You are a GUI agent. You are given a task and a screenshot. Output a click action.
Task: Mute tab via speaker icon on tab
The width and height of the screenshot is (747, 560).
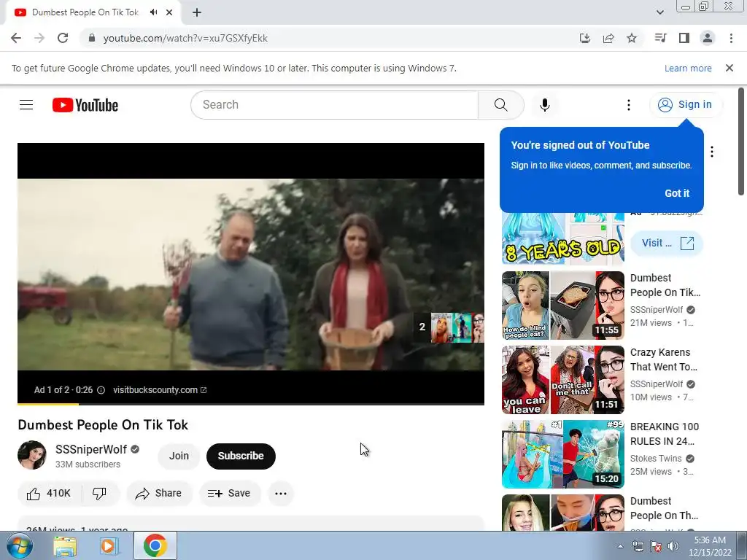[x=153, y=12]
